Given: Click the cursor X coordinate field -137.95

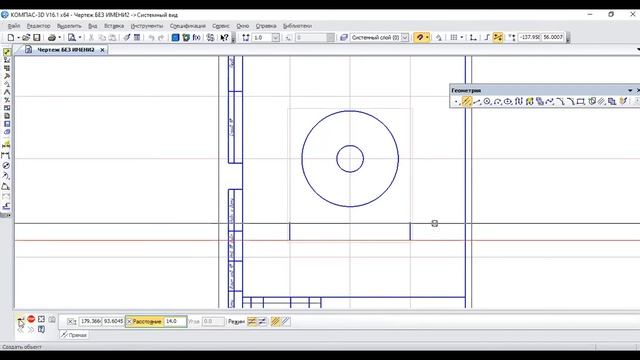Looking at the screenshot, I should (529, 38).
